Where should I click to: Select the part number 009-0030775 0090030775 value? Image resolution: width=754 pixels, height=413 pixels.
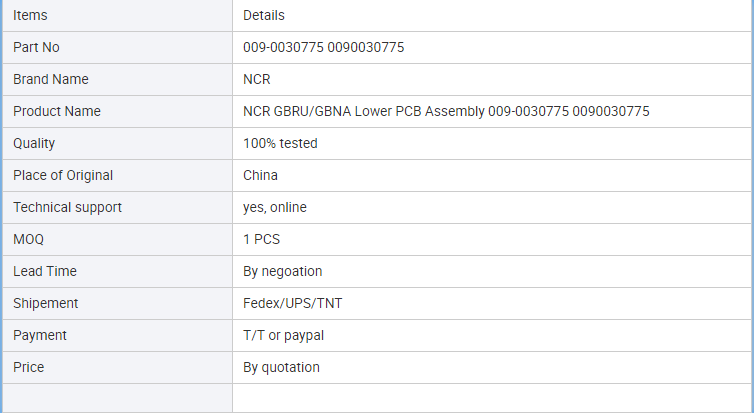click(324, 48)
